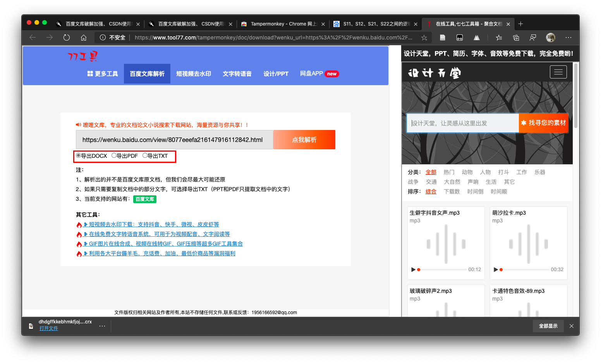The width and height of the screenshot is (601, 364).
Task: Play the 生僻字抖音女声.mp3 audio
Action: (413, 269)
